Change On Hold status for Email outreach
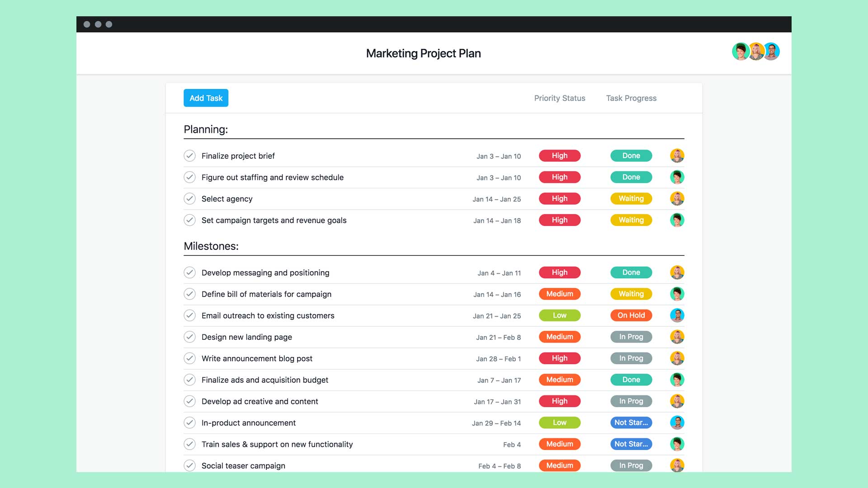868x488 pixels. click(x=631, y=315)
